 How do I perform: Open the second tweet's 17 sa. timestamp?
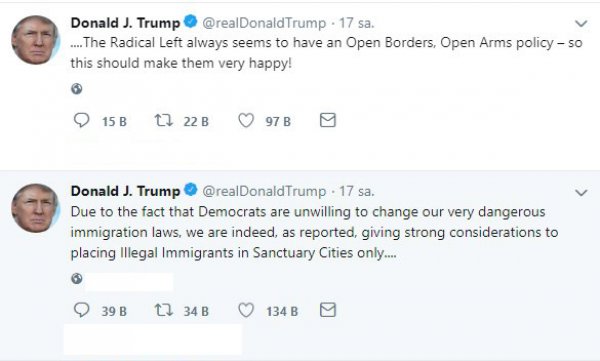357,191
